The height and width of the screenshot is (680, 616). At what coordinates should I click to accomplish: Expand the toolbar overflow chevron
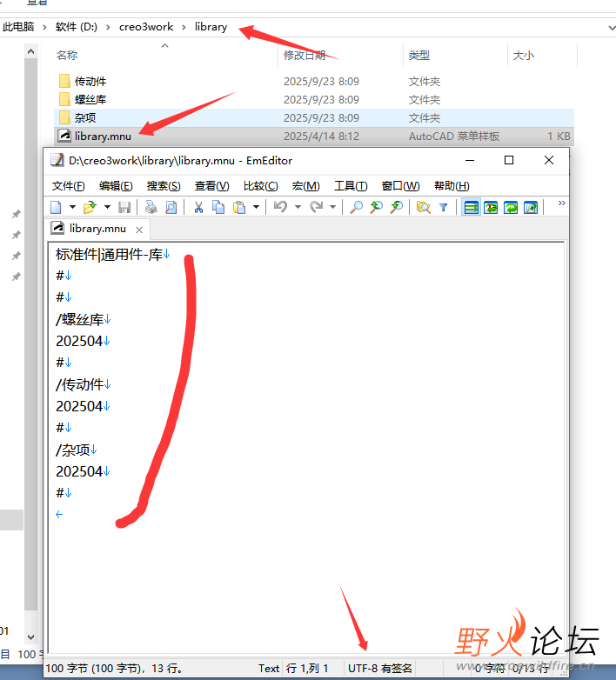click(562, 203)
